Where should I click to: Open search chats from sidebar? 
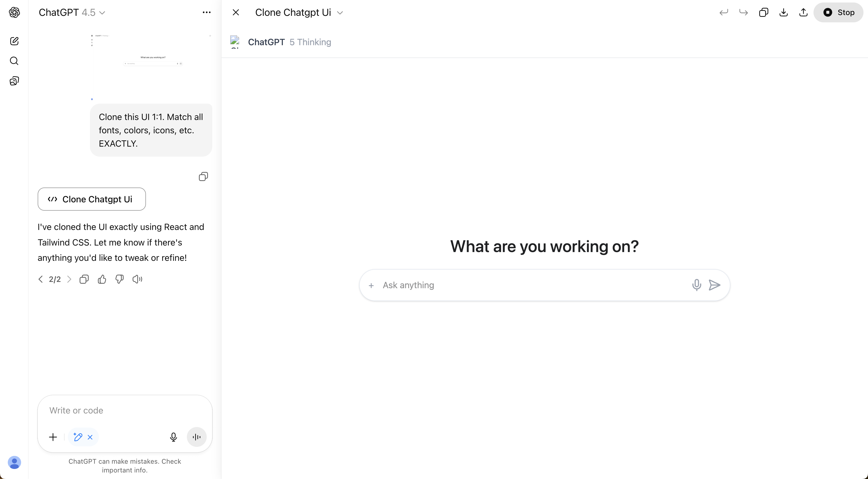coord(14,61)
